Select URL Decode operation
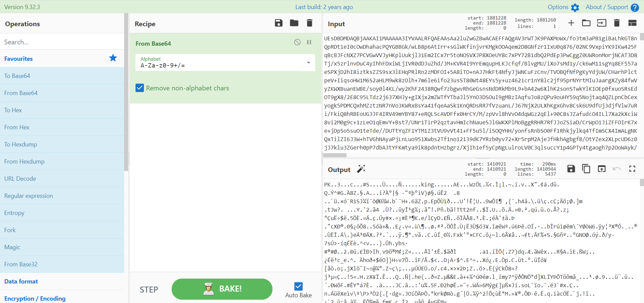The image size is (644, 303). 62,179
